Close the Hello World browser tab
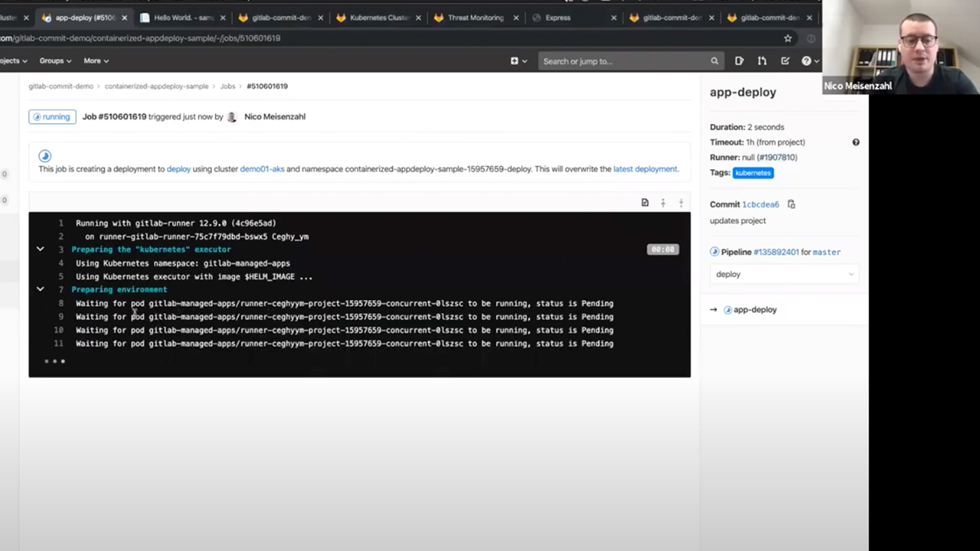This screenshot has width=980, height=551. pyautogui.click(x=223, y=18)
